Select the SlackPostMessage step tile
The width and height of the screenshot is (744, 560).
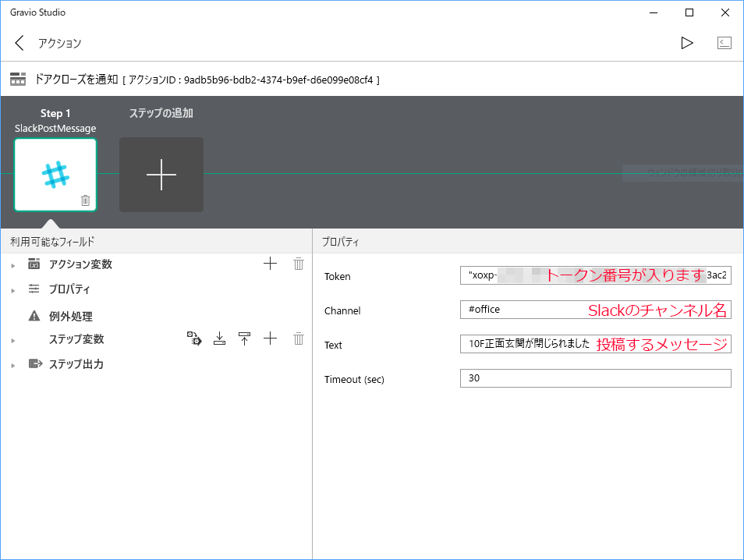pyautogui.click(x=55, y=175)
